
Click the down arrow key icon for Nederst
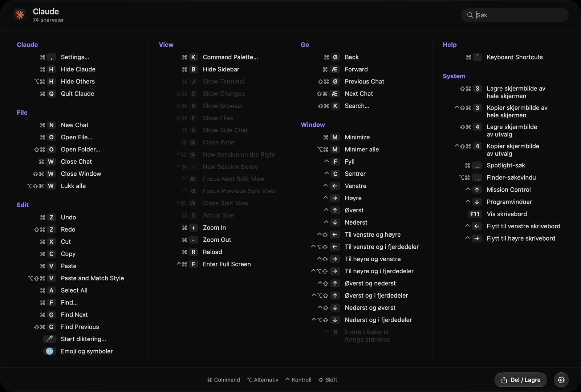[x=335, y=222]
